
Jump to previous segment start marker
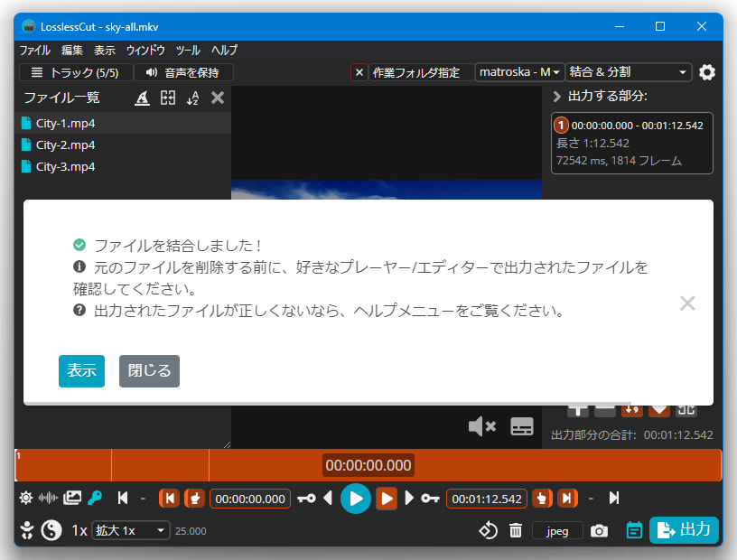(170, 499)
